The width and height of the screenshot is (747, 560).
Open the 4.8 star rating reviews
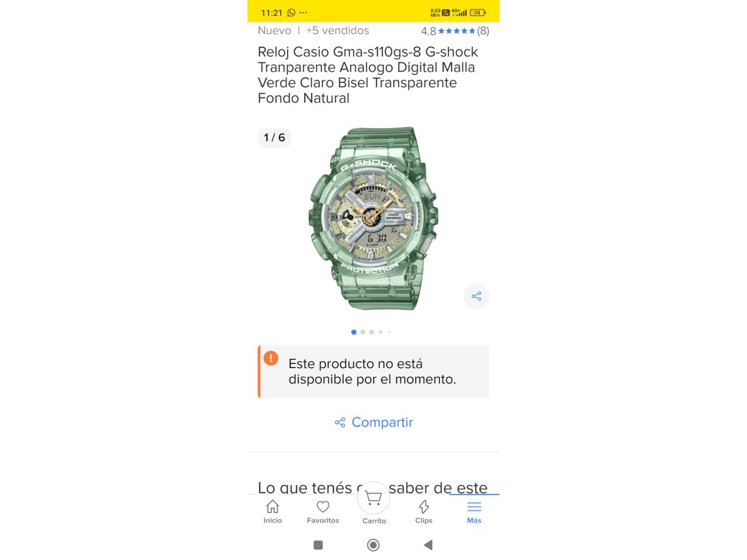coord(455,31)
